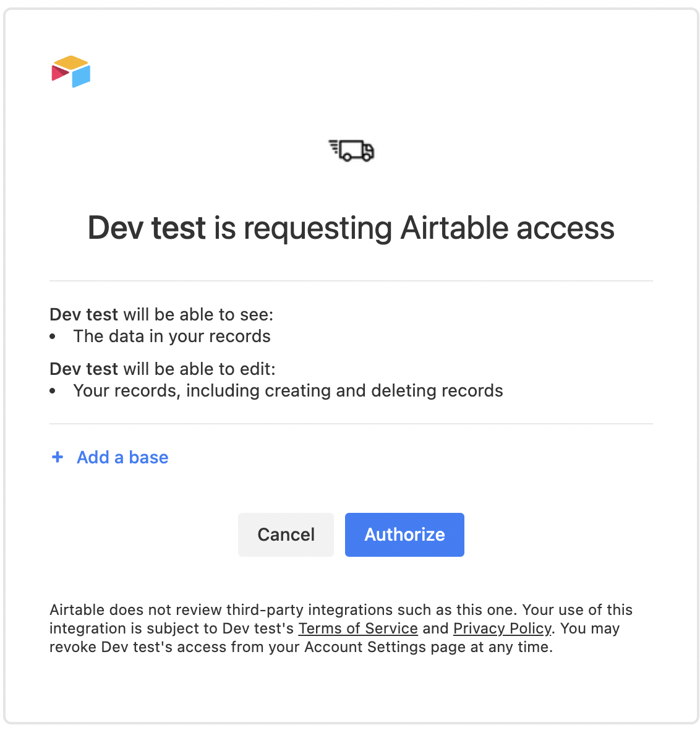Click the blue plus icon beside Add a base

pyautogui.click(x=58, y=457)
